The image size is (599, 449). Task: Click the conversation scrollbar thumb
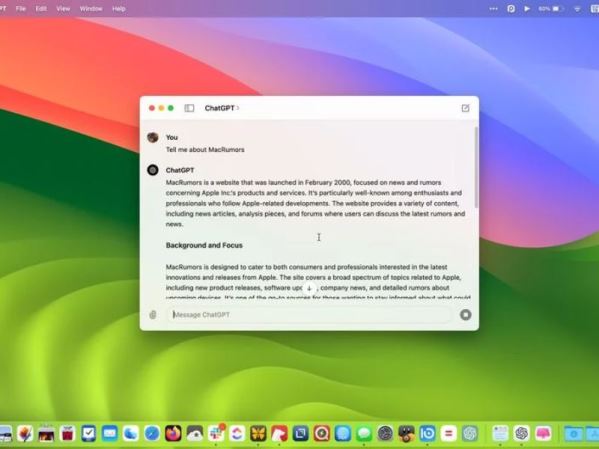[x=476, y=168]
